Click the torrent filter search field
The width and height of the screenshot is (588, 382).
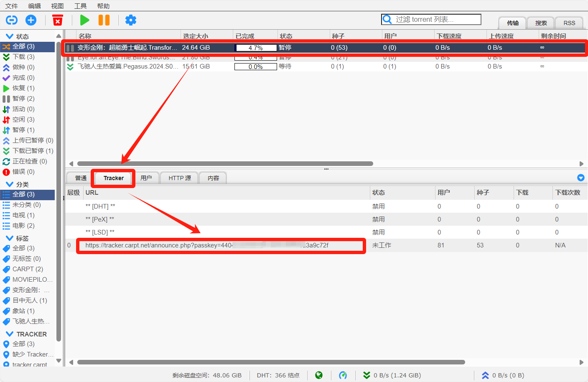(435, 19)
